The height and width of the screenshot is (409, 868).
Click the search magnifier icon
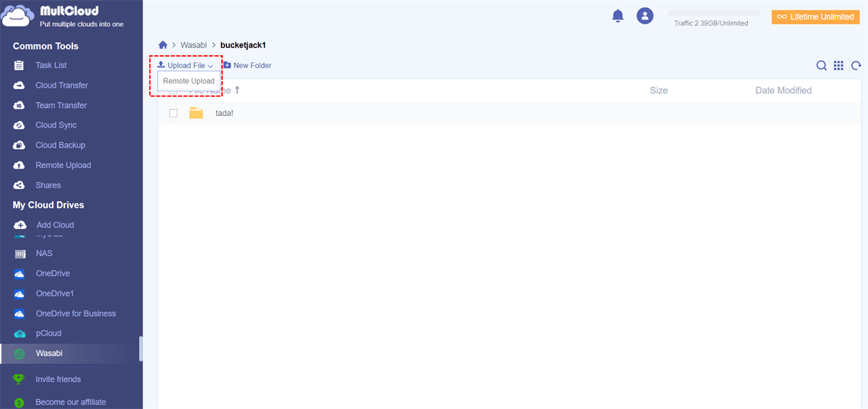822,66
